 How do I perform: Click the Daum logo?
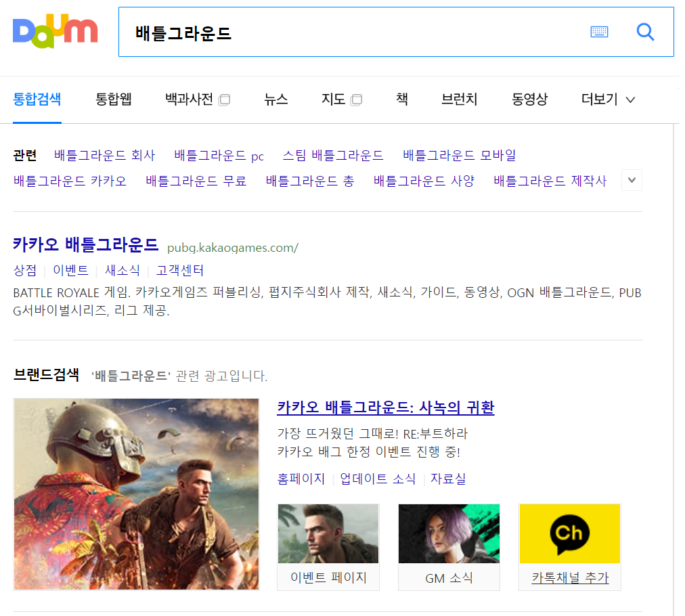tap(55, 31)
